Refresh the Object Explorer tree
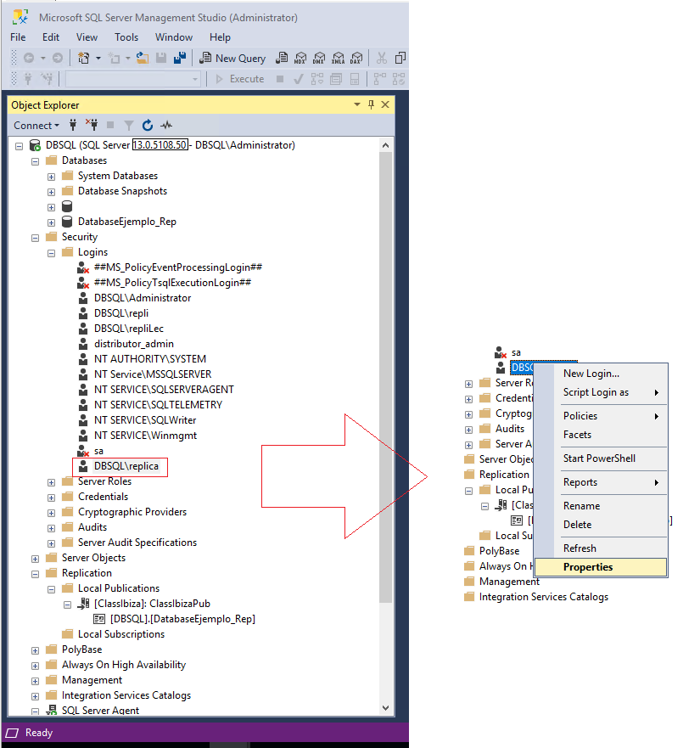 coord(148,125)
